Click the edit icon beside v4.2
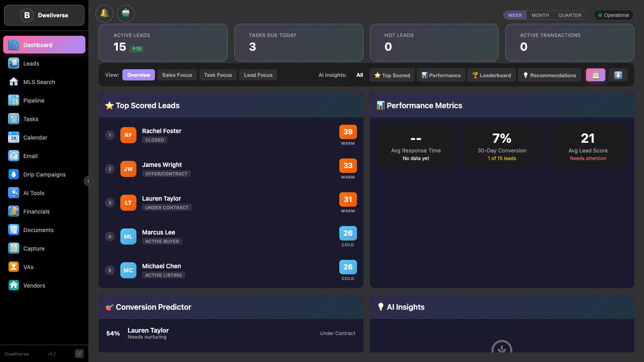The image size is (644, 362). point(79,354)
